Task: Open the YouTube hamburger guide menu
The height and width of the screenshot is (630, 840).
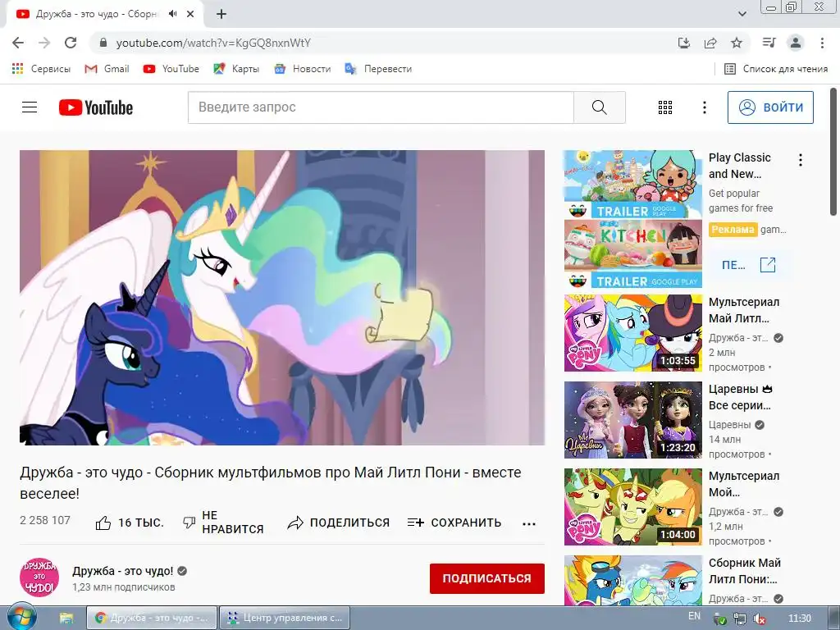Action: 30,107
